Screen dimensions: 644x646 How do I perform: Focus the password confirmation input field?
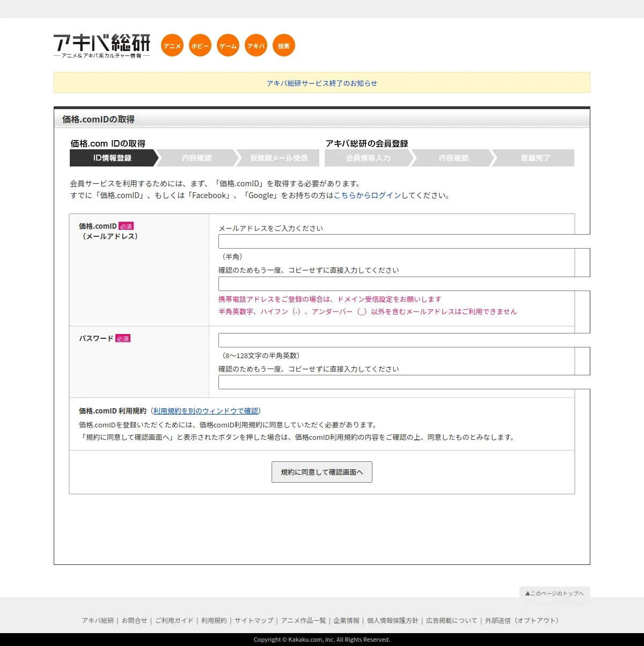click(x=404, y=382)
